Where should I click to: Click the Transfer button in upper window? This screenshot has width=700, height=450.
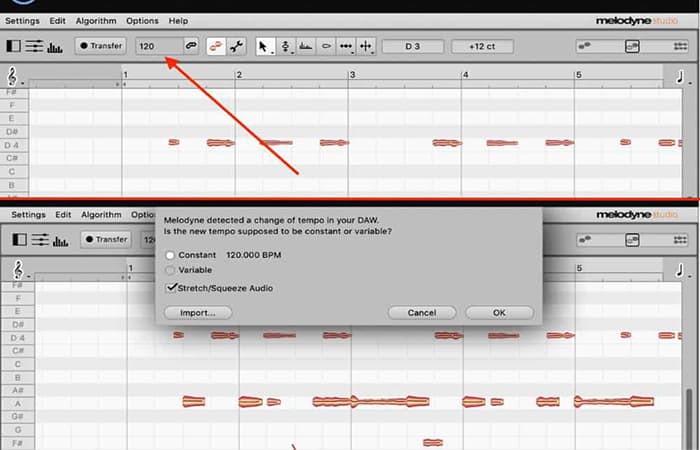click(x=101, y=46)
